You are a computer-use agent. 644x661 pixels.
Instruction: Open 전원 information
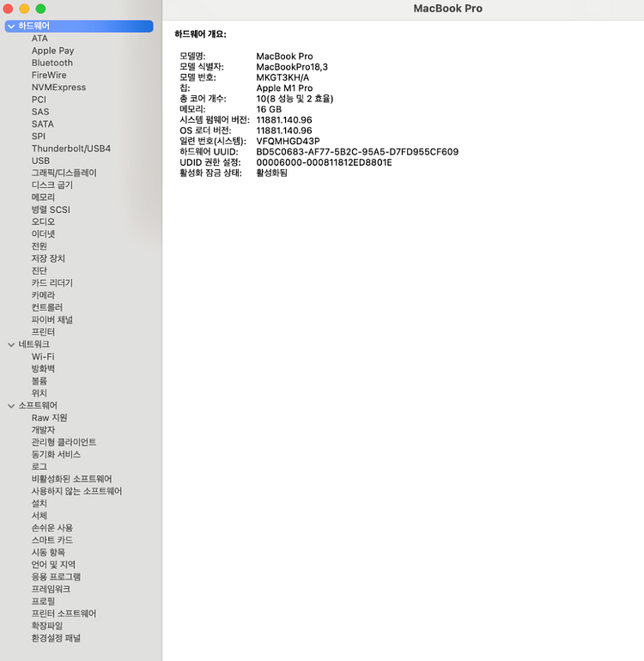click(39, 246)
